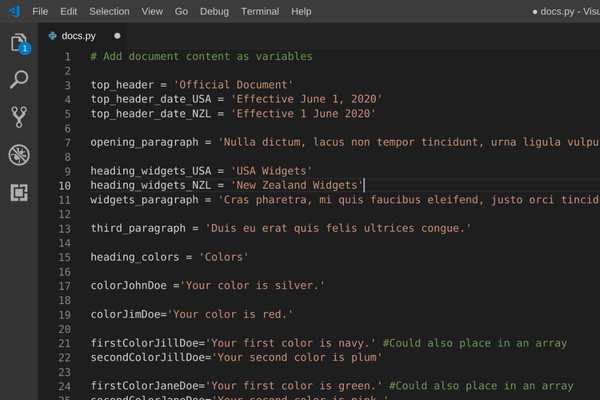Image resolution: width=600 pixels, height=400 pixels.
Task: Open the View menu
Action: 152,11
